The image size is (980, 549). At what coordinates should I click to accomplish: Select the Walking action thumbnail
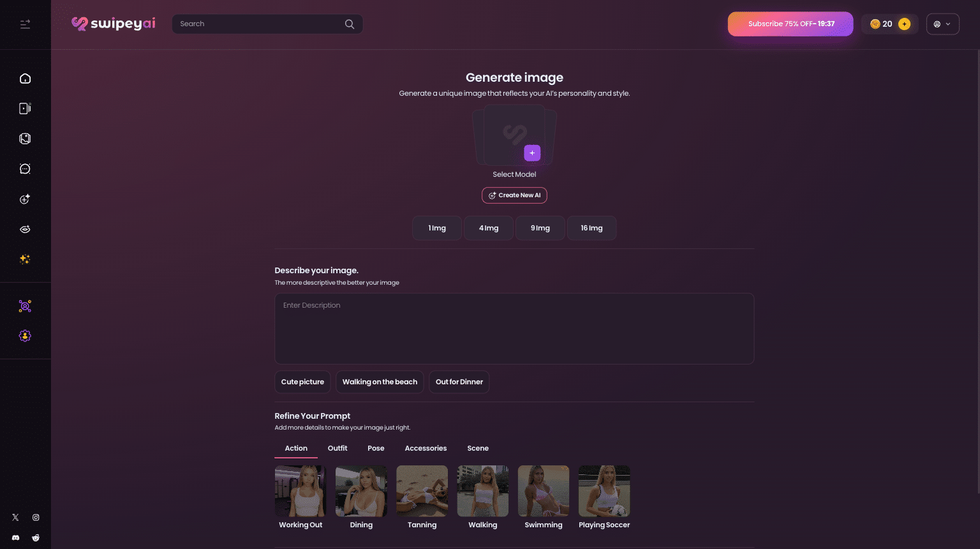pos(483,491)
